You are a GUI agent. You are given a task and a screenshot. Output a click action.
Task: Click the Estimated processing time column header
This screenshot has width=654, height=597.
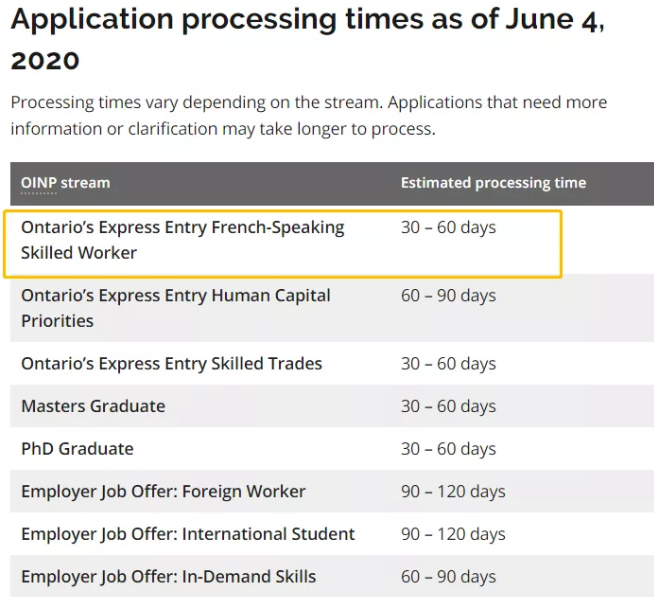point(493,183)
